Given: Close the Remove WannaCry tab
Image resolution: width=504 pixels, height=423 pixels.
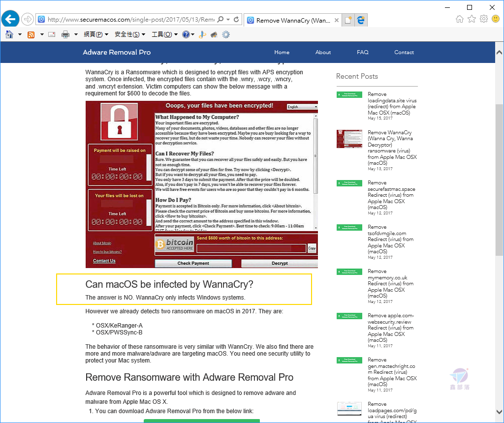Looking at the screenshot, I should tap(337, 20).
